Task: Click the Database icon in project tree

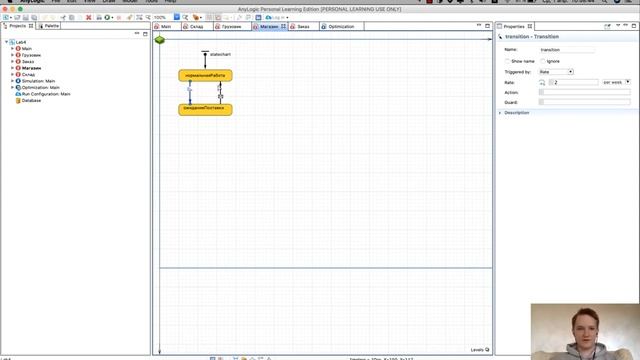Action: 18,100
